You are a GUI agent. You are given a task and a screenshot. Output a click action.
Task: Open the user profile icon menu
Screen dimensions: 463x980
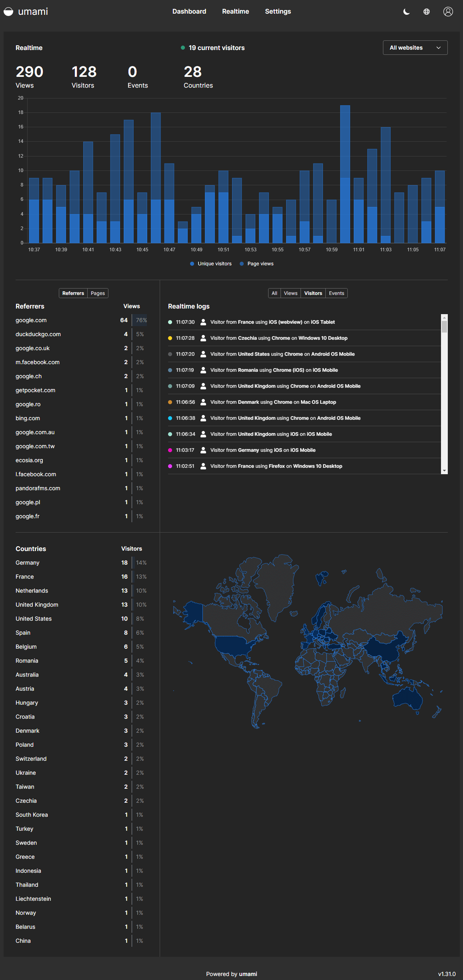point(448,12)
